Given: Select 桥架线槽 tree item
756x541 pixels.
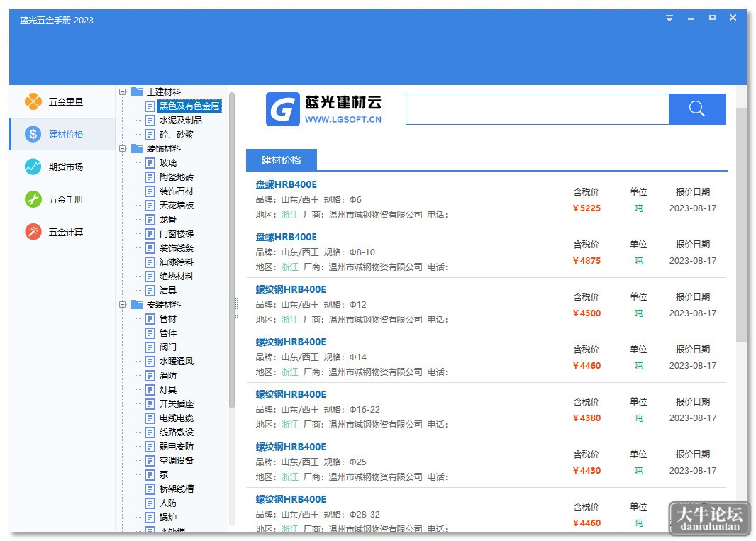Looking at the screenshot, I should tap(177, 489).
